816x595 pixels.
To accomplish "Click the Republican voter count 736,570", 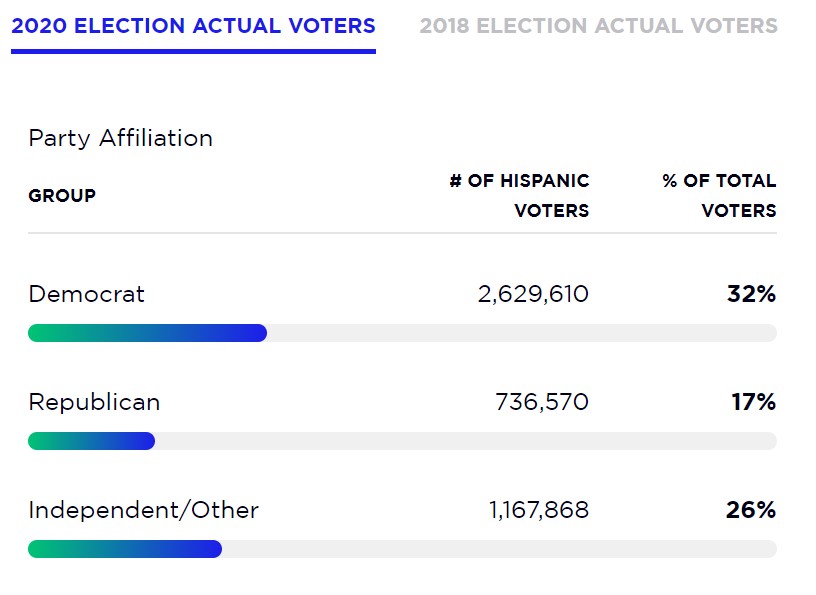I will point(542,402).
